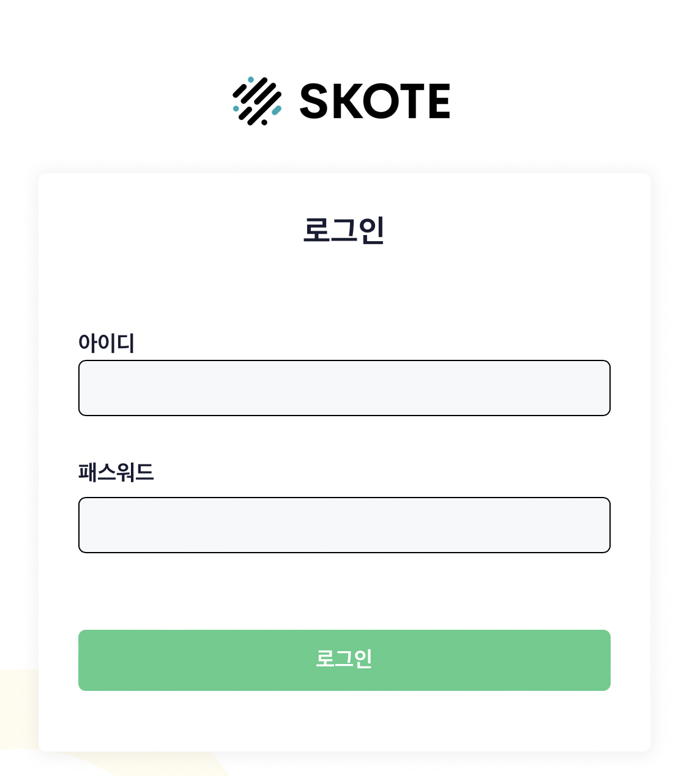Click the SKOTE wordmark text
The width and height of the screenshot is (700, 776).
(x=374, y=102)
